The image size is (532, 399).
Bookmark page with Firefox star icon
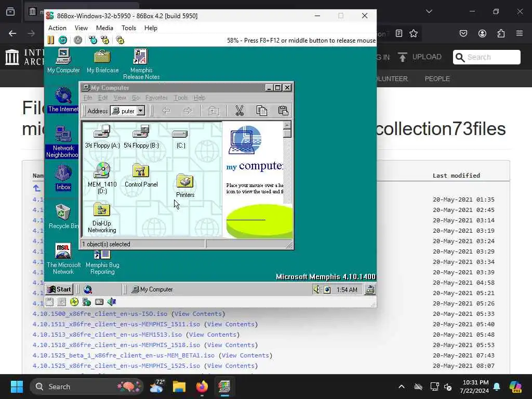(x=413, y=33)
